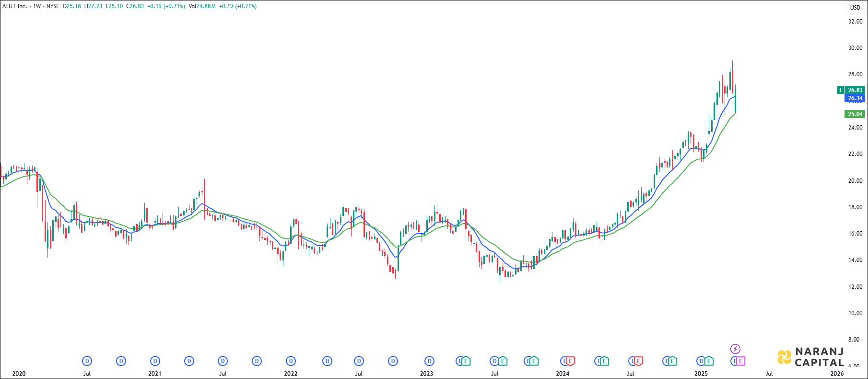Viewport: 868px width, 379px height.
Task: Click the 2024 time axis label
Action: 563,373
